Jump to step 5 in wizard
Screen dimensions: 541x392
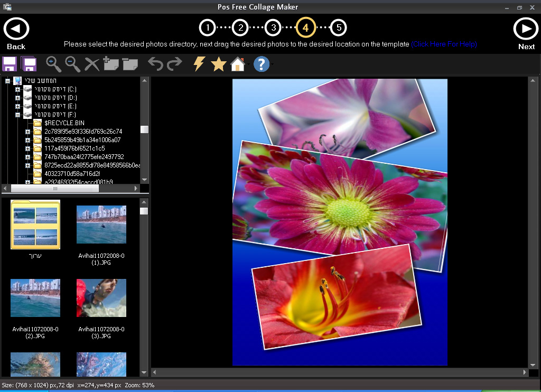[x=338, y=27]
